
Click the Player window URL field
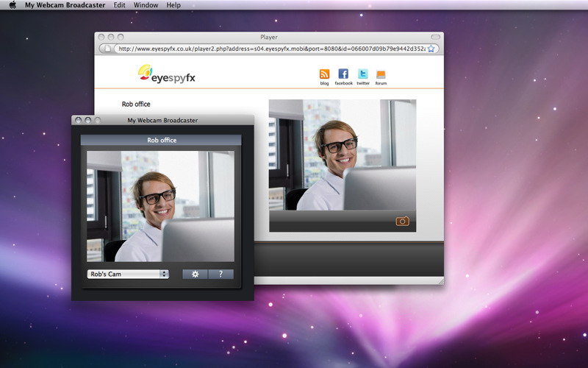(x=271, y=49)
